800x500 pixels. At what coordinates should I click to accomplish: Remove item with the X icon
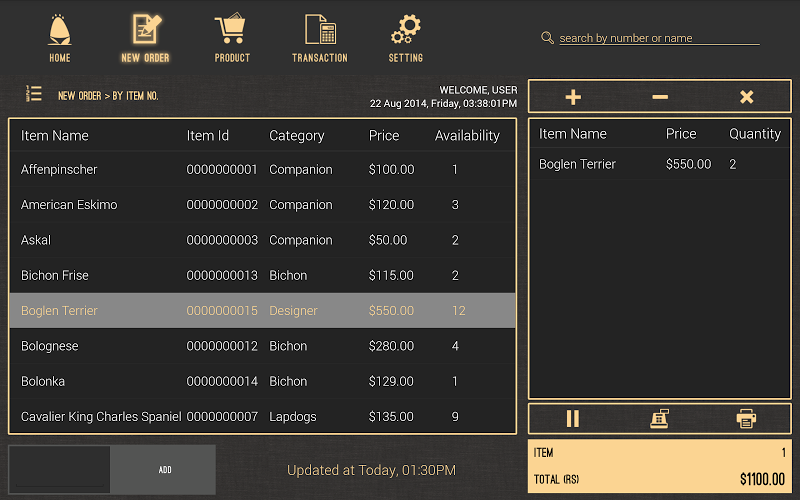746,97
